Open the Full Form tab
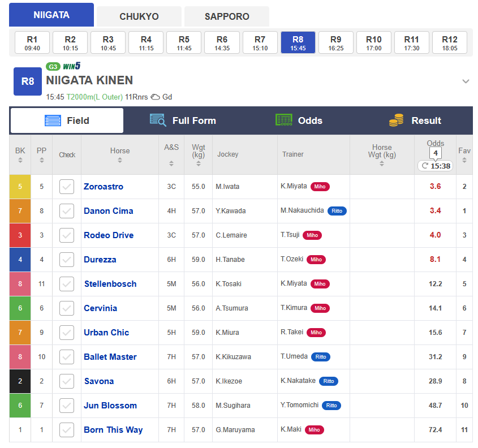 pyautogui.click(x=183, y=120)
